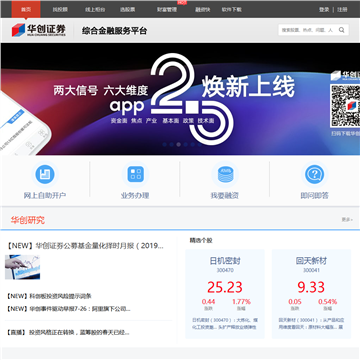
Task: Open the 选股票 menu item
Action: coord(128,9)
